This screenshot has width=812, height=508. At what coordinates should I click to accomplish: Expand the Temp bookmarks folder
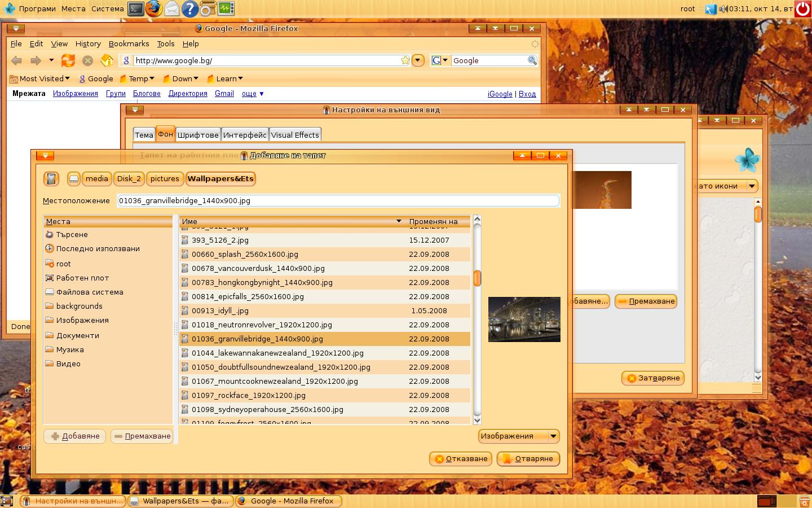pyautogui.click(x=137, y=79)
